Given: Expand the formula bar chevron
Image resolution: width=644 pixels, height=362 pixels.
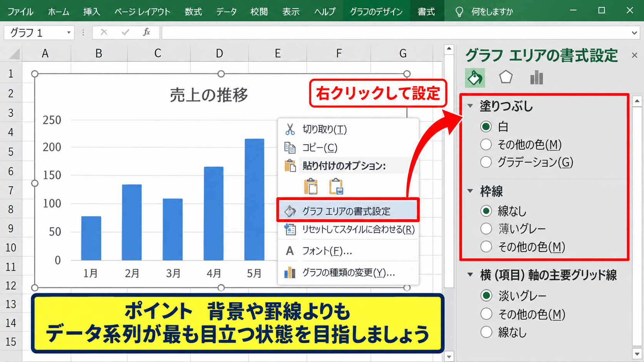Looking at the screenshot, I should 635,33.
